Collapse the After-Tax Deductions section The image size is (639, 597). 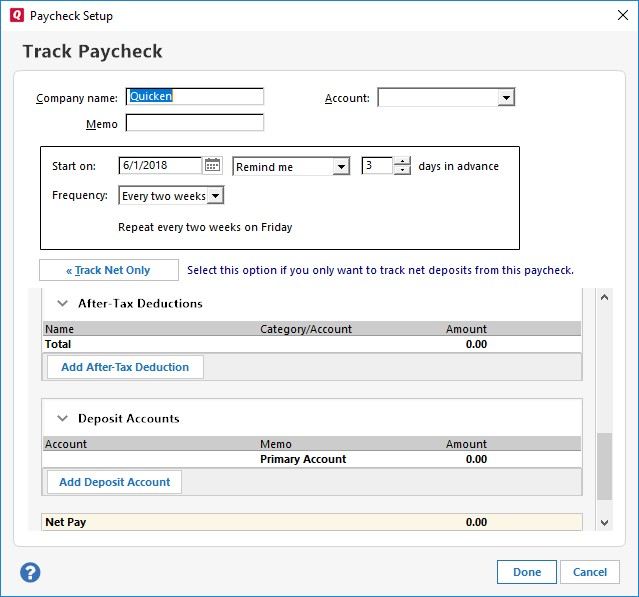tap(62, 303)
